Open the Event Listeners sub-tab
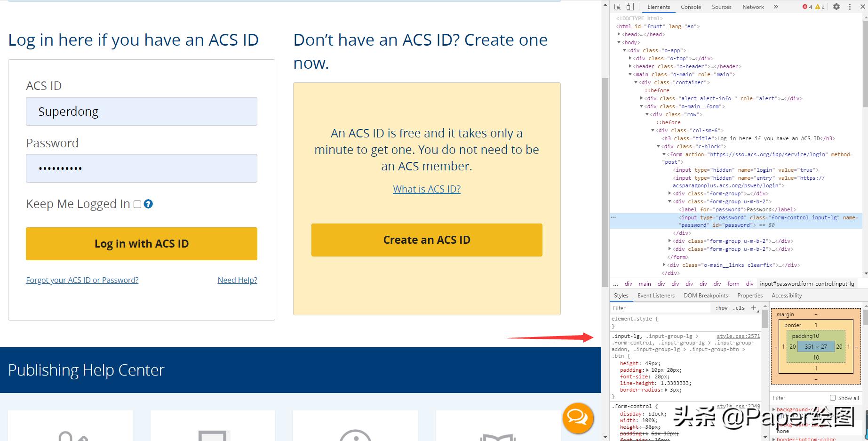The width and height of the screenshot is (868, 441). (656, 296)
